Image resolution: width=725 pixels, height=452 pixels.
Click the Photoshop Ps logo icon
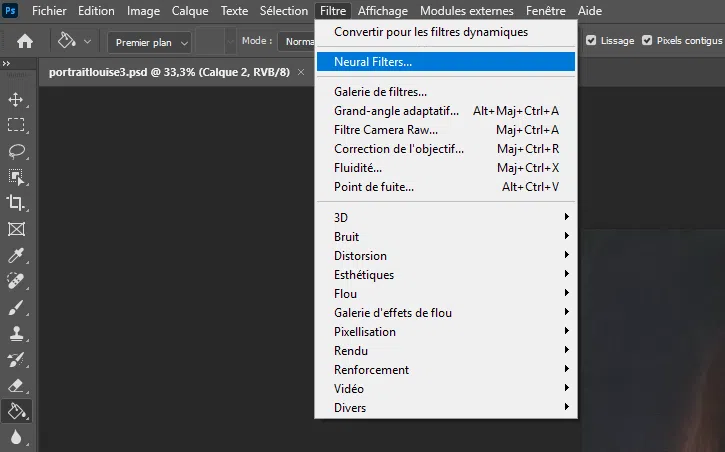pyautogui.click(x=10, y=10)
